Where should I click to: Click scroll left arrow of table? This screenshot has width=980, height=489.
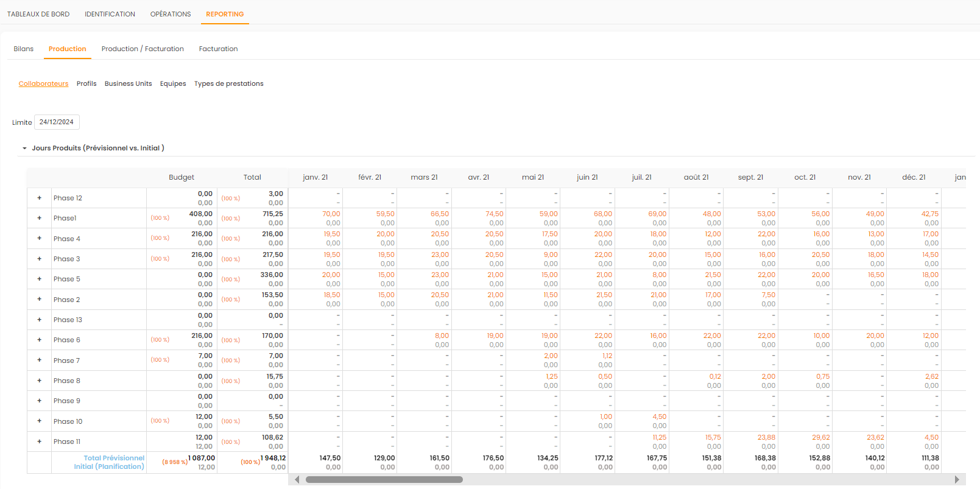297,480
